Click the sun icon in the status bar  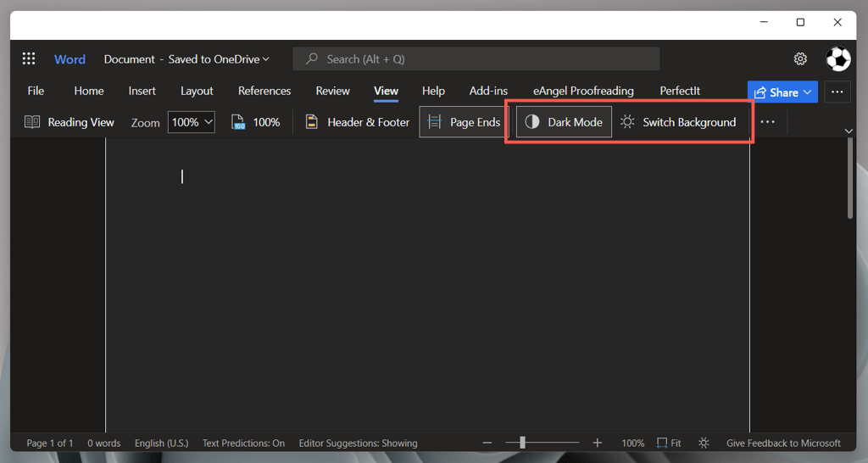pos(704,443)
